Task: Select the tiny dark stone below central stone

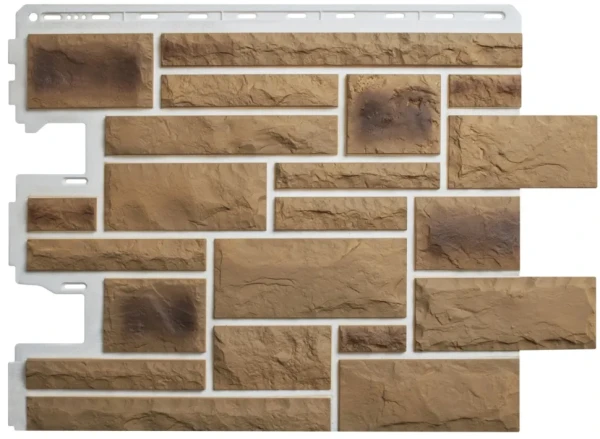Action: point(371,339)
